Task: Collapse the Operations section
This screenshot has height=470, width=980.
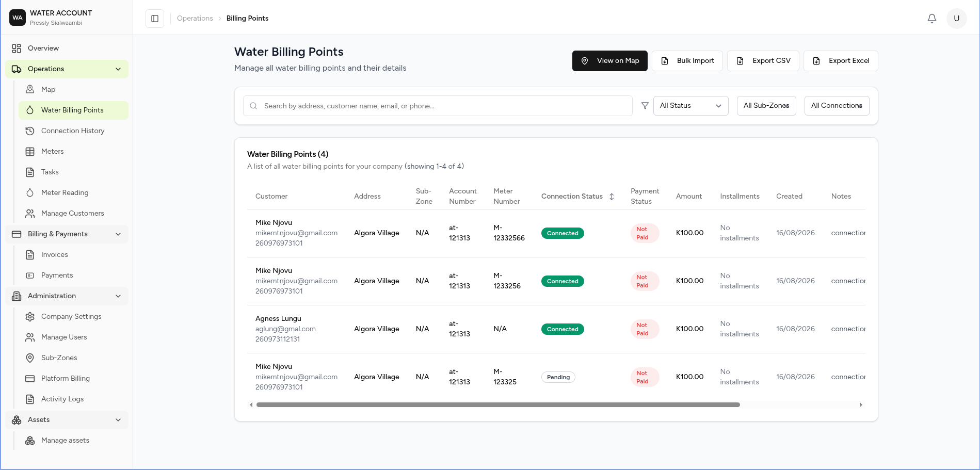Action: (67, 69)
